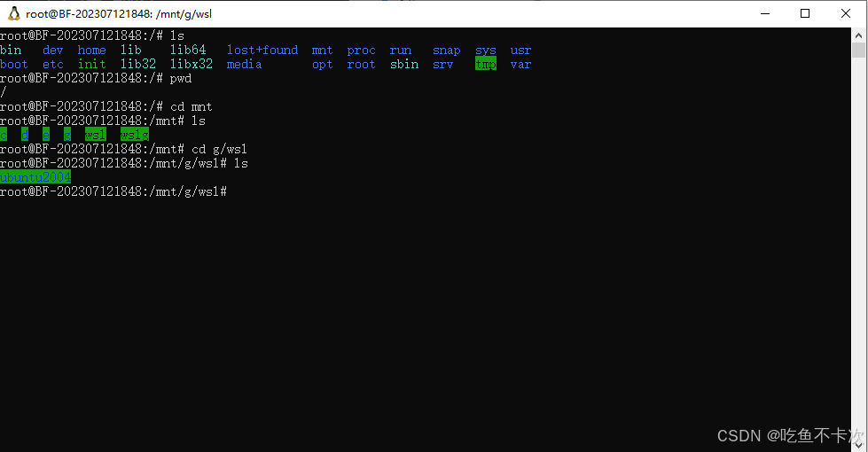Click the 'srv' directory entry
The width and height of the screenshot is (868, 452).
442,64
